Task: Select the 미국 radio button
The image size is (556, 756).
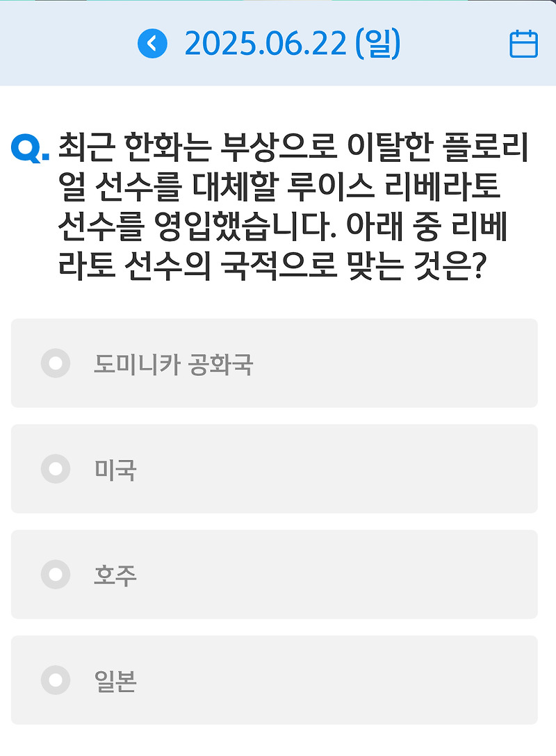Action: coord(56,468)
